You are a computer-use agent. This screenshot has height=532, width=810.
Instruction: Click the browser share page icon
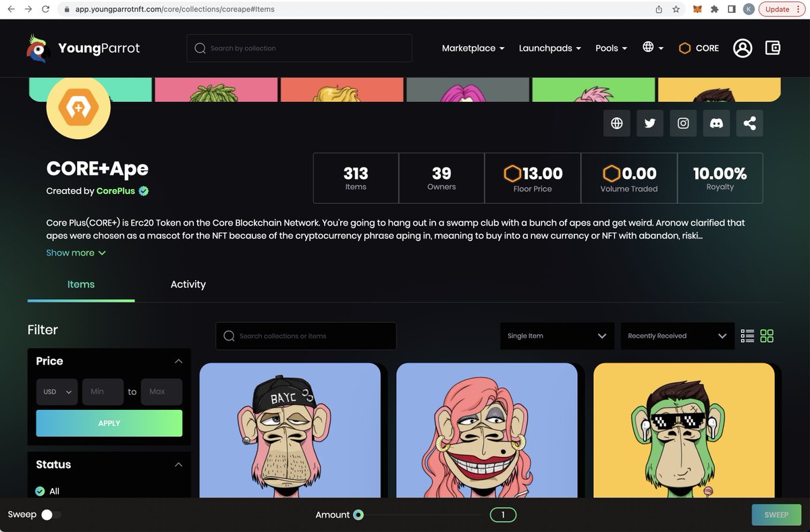[659, 9]
